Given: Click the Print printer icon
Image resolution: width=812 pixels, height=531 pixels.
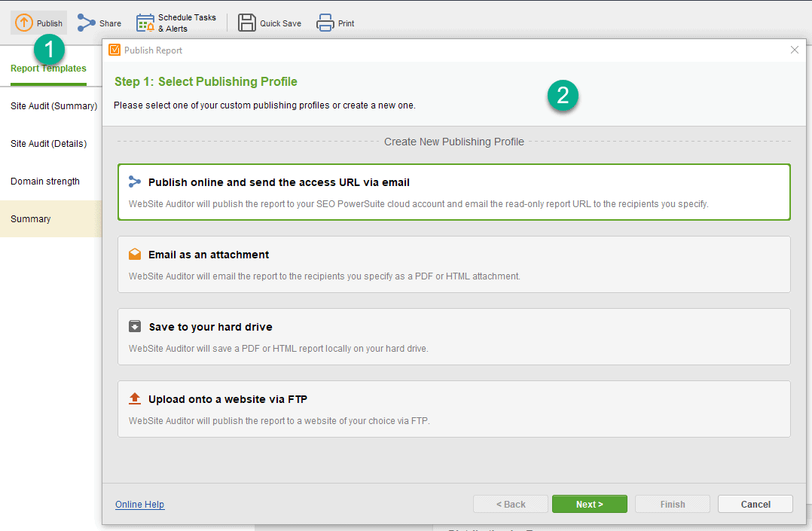Looking at the screenshot, I should [325, 23].
